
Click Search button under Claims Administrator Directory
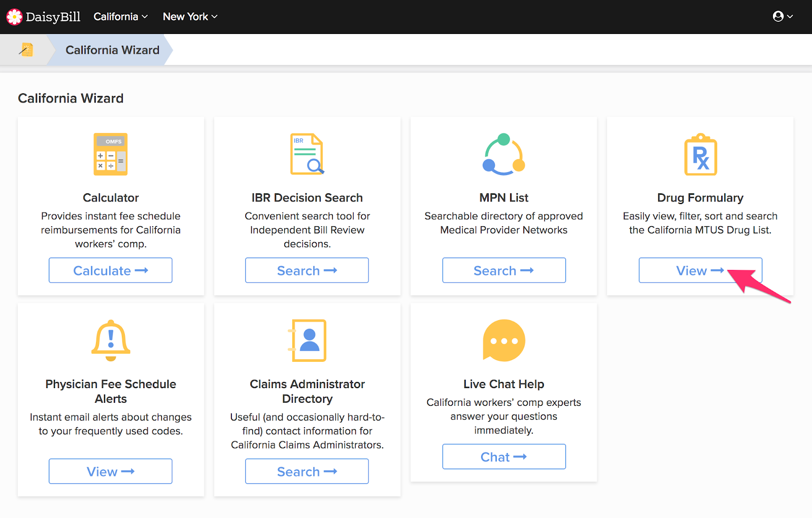(x=307, y=471)
